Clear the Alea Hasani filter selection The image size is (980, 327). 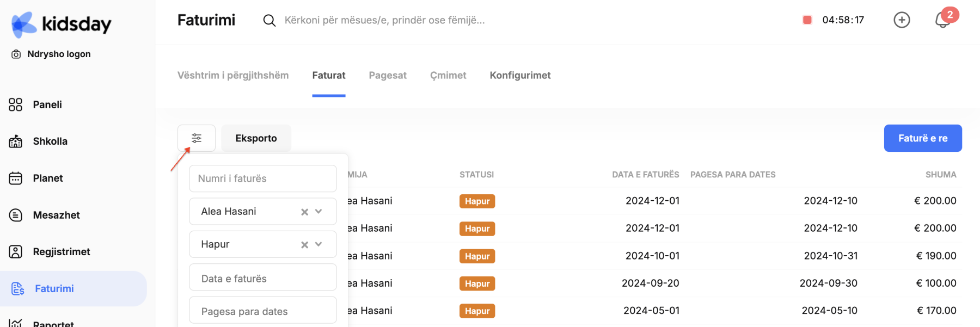coord(305,212)
